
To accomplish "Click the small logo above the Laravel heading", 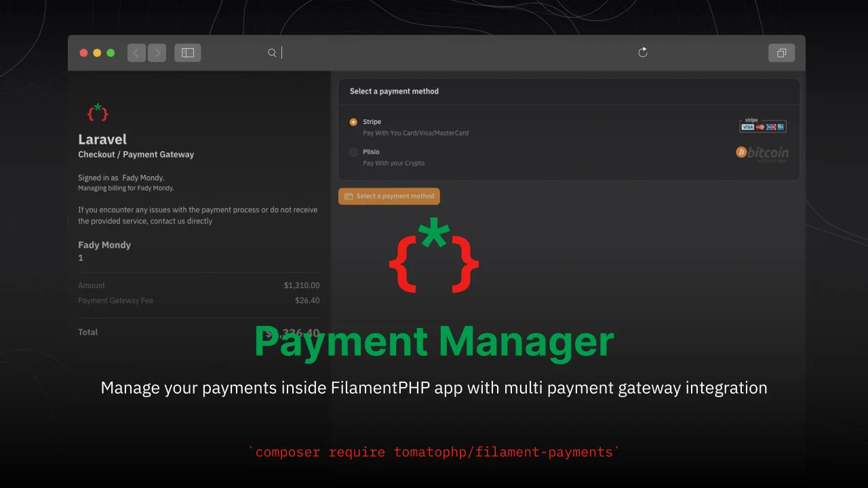I will click(98, 112).
